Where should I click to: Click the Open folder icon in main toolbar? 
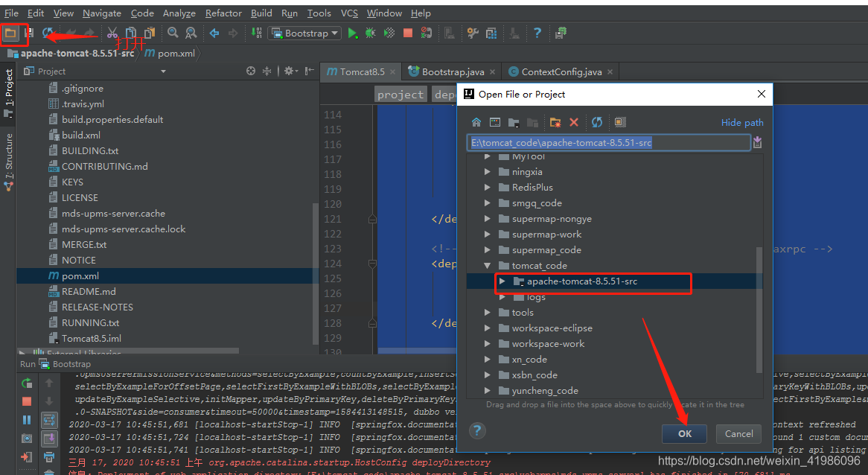10,34
